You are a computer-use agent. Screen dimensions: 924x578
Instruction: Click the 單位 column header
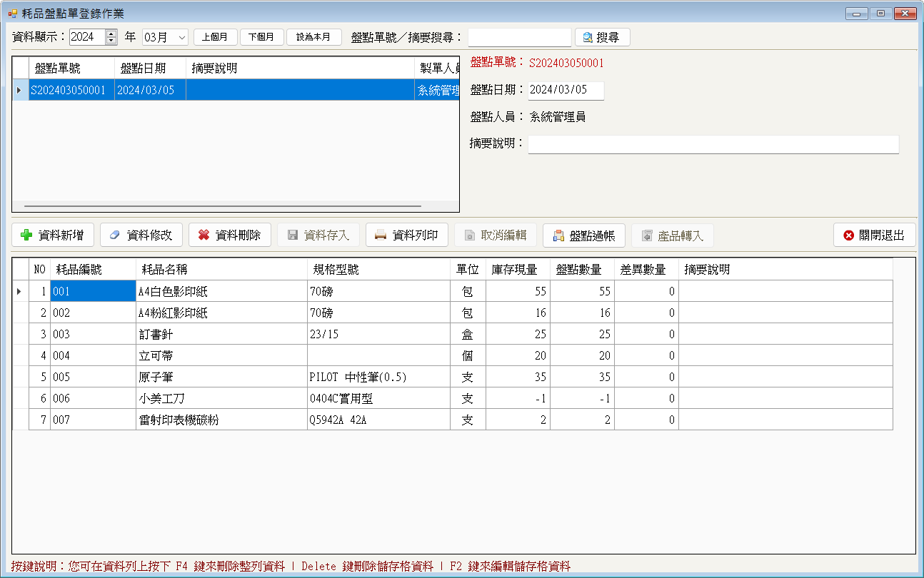coord(468,270)
